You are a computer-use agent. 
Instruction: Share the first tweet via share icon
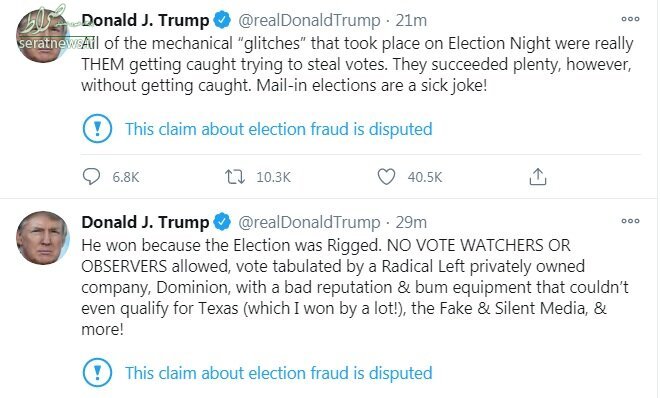(x=538, y=177)
